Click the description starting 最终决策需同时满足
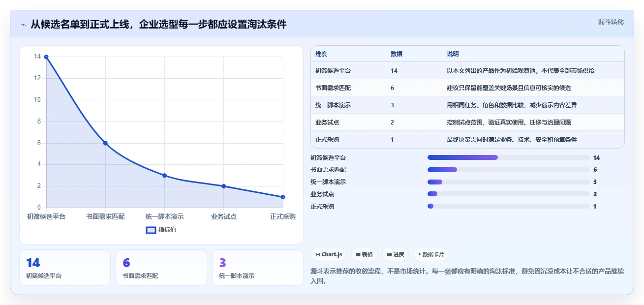 pyautogui.click(x=512, y=140)
